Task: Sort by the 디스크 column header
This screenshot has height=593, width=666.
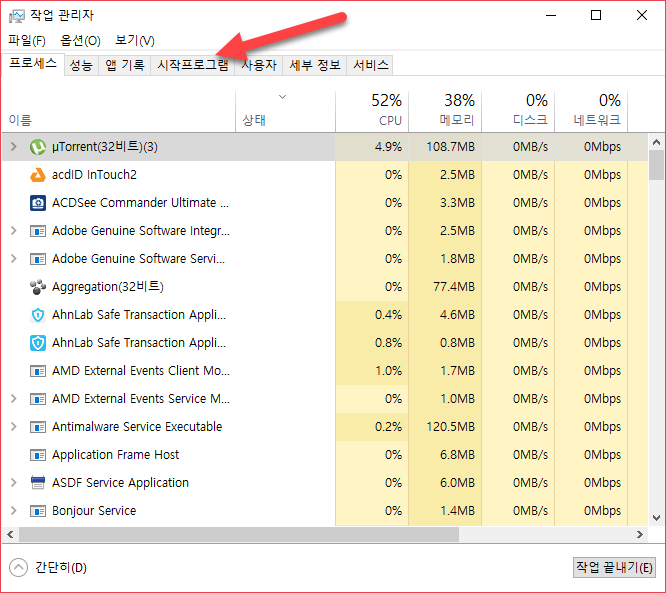Action: tap(518, 111)
